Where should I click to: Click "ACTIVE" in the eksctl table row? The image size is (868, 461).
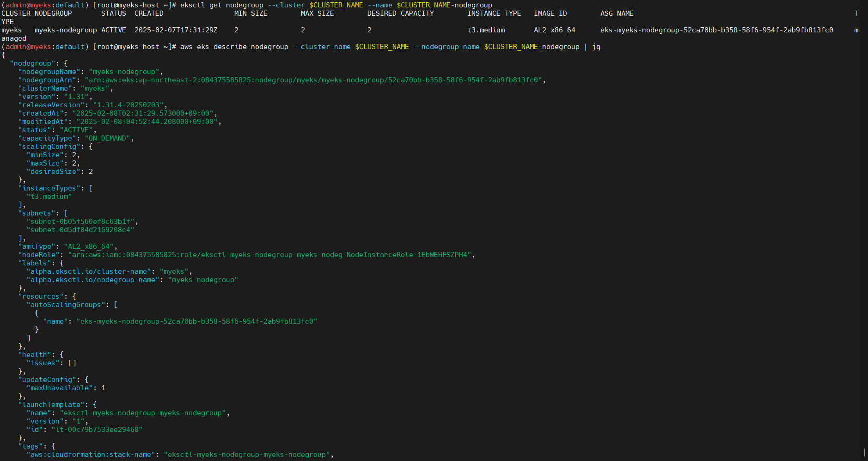[114, 30]
